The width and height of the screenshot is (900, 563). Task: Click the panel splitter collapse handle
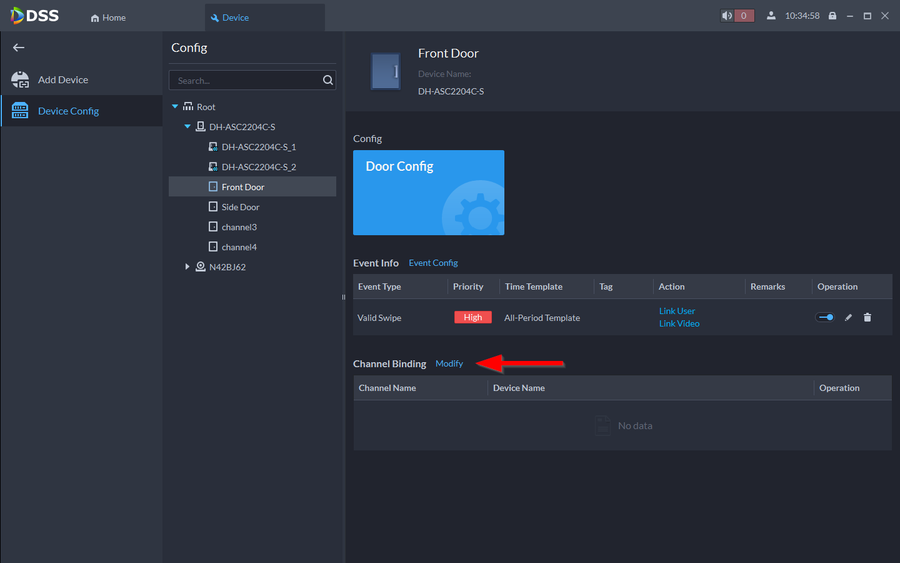pyautogui.click(x=343, y=297)
